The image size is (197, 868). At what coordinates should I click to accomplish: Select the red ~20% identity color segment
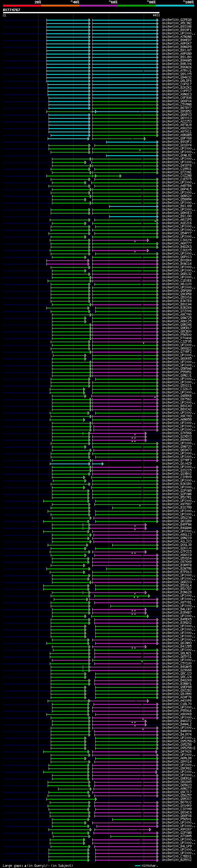[22, 6]
